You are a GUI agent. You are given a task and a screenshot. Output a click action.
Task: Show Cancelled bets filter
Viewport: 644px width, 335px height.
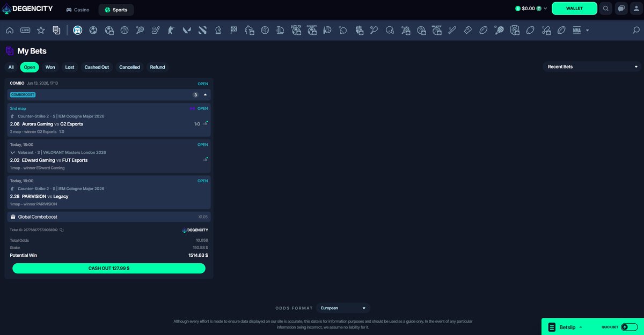[129, 67]
